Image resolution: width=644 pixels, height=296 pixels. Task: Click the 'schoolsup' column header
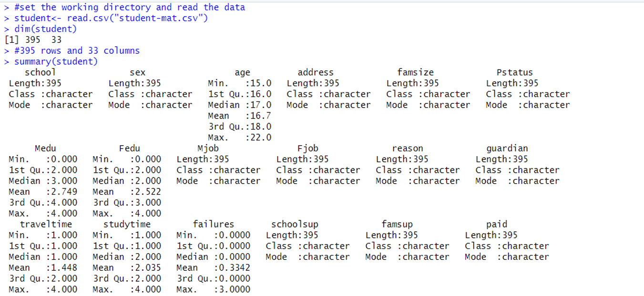294,224
